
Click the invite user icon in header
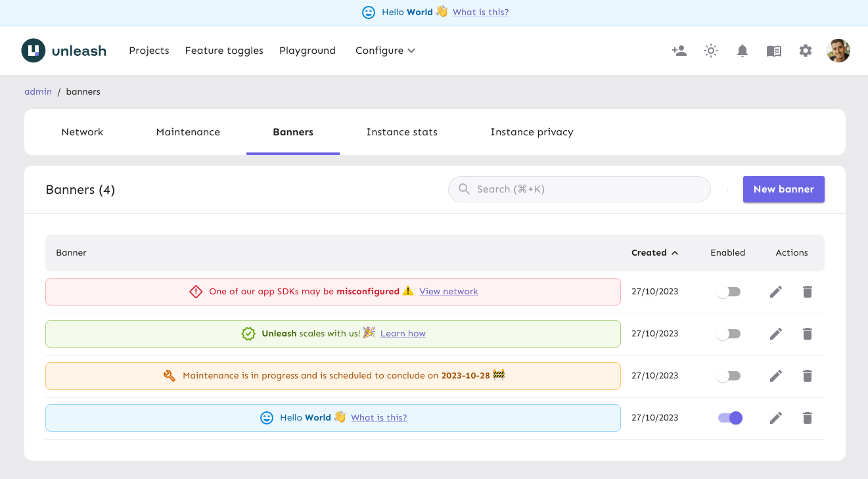pos(679,51)
